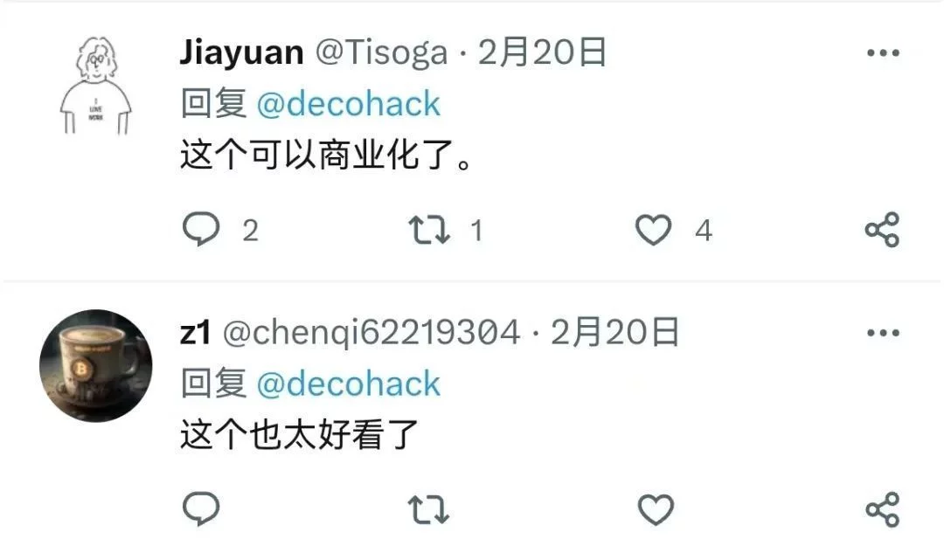Screen dimensions: 944x560
Task: Open @decohack mention in z1's reply
Action: pos(349,384)
